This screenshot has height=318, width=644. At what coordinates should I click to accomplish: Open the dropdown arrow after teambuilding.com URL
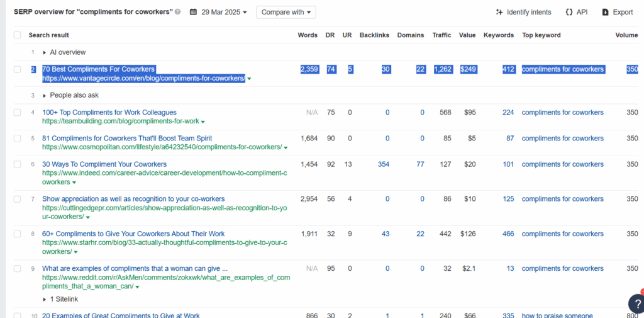tap(203, 122)
